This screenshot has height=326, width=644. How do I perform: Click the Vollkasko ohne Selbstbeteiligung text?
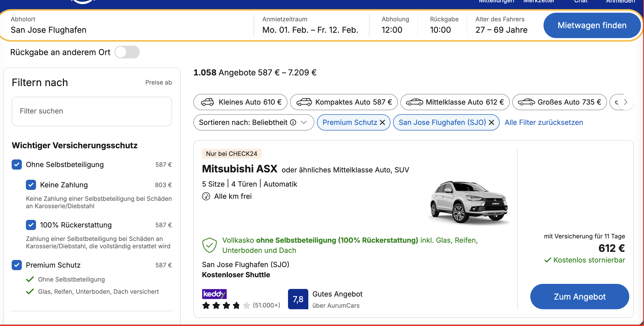(x=350, y=245)
